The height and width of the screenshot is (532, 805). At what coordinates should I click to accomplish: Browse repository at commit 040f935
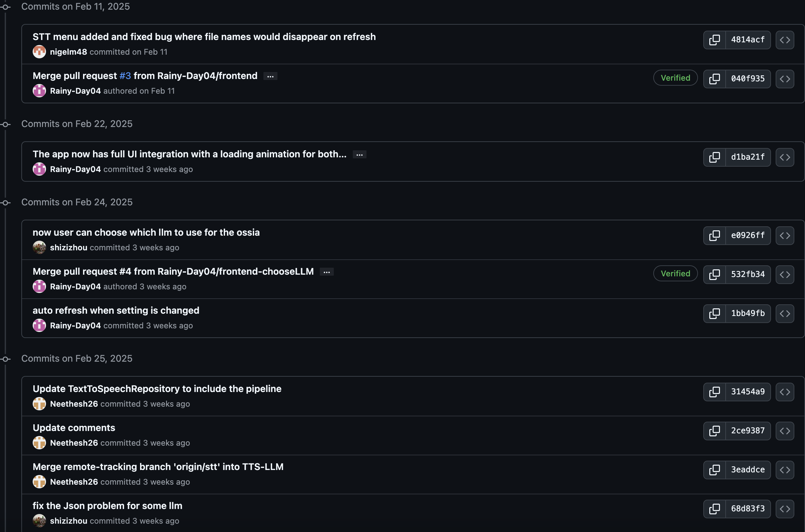point(785,79)
